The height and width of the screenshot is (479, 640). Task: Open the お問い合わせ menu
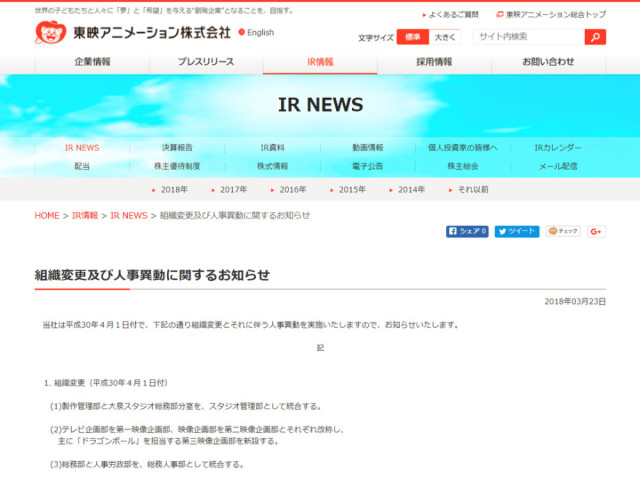tap(548, 62)
